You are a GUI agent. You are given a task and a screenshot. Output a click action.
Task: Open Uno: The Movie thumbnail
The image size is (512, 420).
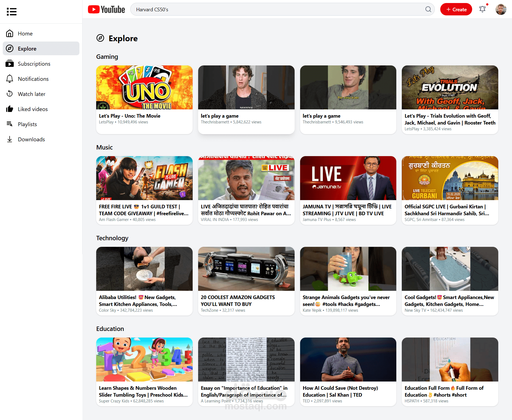144,87
